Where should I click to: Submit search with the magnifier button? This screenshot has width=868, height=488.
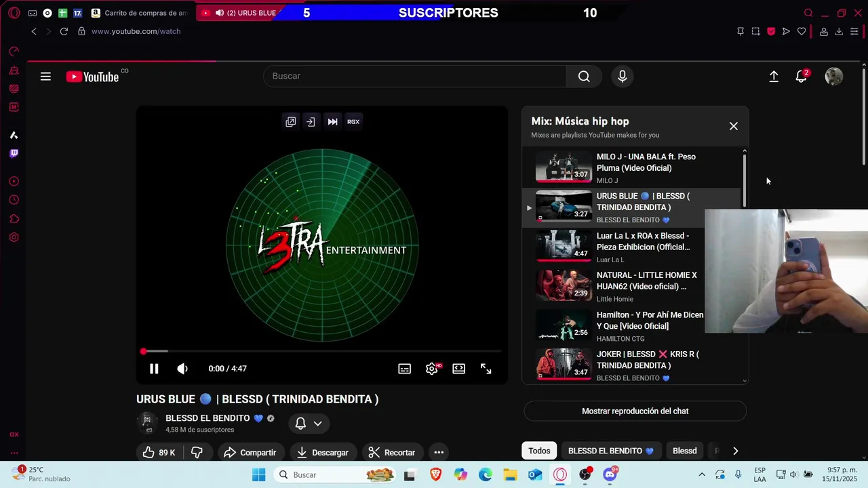tap(584, 76)
